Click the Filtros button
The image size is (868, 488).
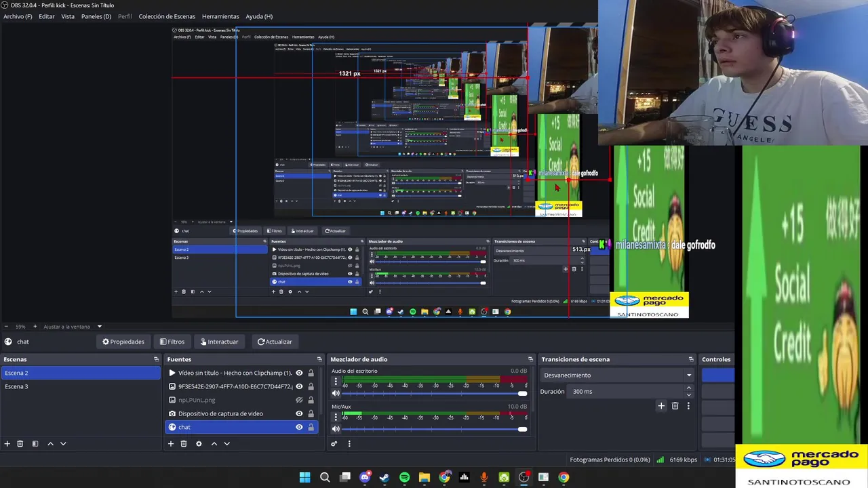[x=172, y=342]
